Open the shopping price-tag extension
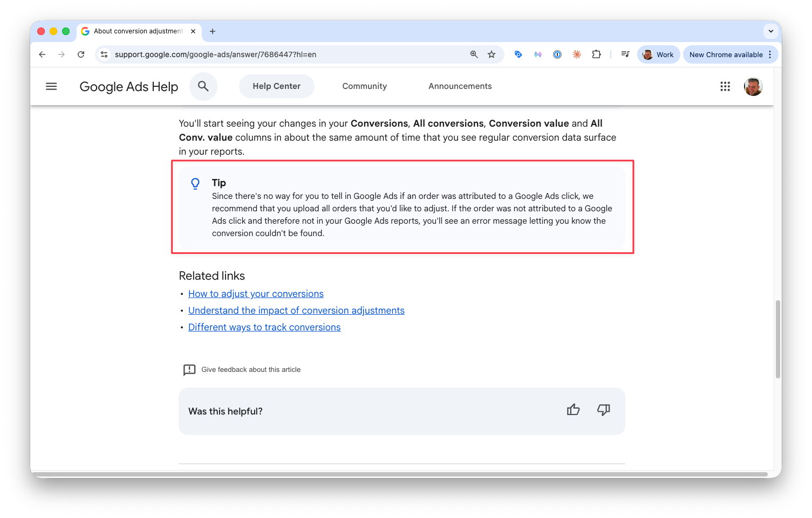Image resolution: width=812 pixels, height=518 pixels. coord(518,54)
